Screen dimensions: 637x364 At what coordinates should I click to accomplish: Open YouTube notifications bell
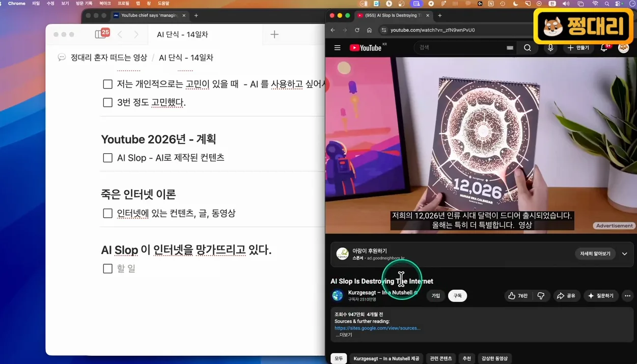point(604,48)
